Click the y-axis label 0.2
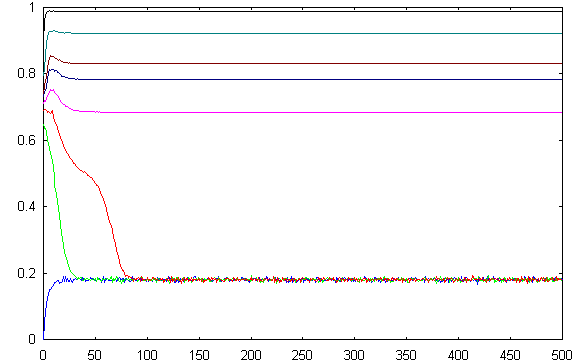Screen dimensions: 579x363 point(27,273)
